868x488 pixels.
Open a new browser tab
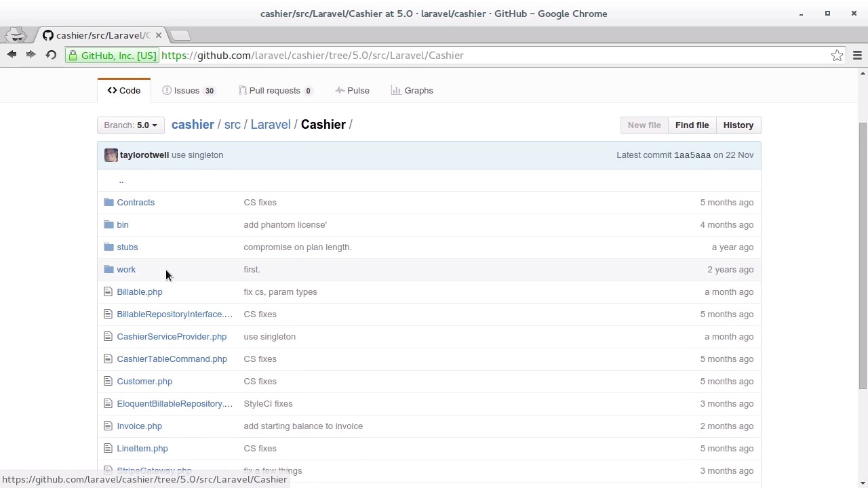coord(180,35)
